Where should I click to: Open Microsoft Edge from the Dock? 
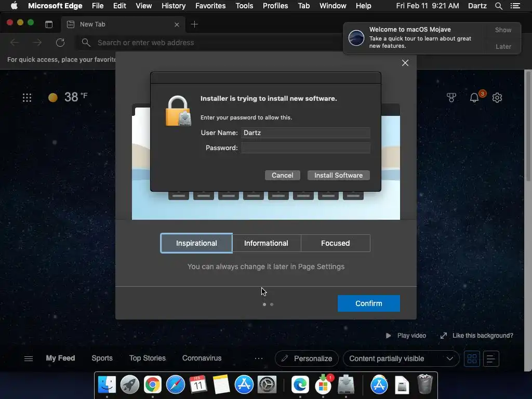[x=300, y=385]
